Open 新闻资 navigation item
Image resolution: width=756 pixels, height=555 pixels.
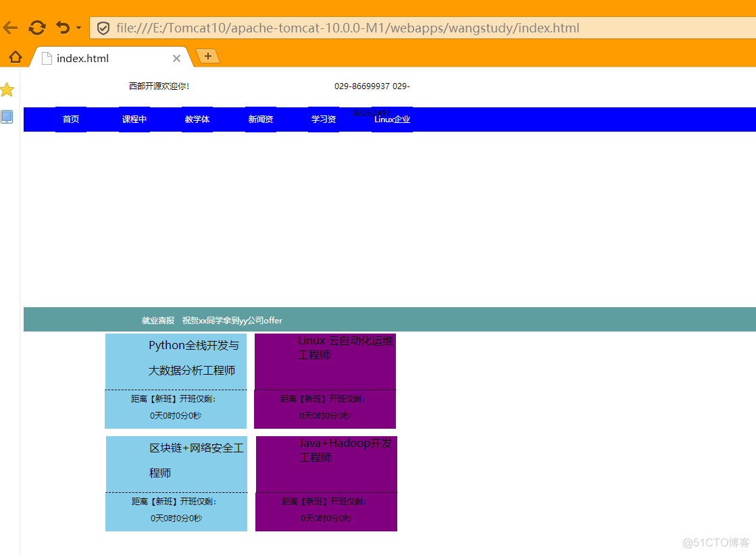click(x=260, y=120)
